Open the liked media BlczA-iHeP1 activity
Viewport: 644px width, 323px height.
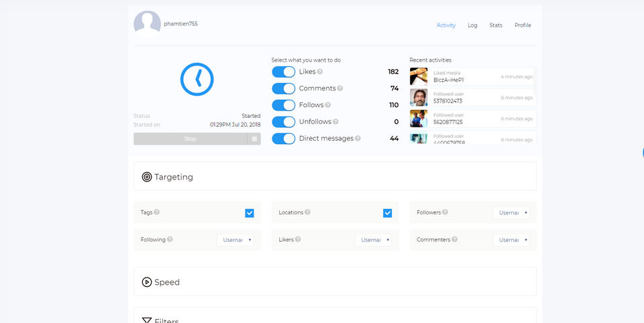point(473,76)
